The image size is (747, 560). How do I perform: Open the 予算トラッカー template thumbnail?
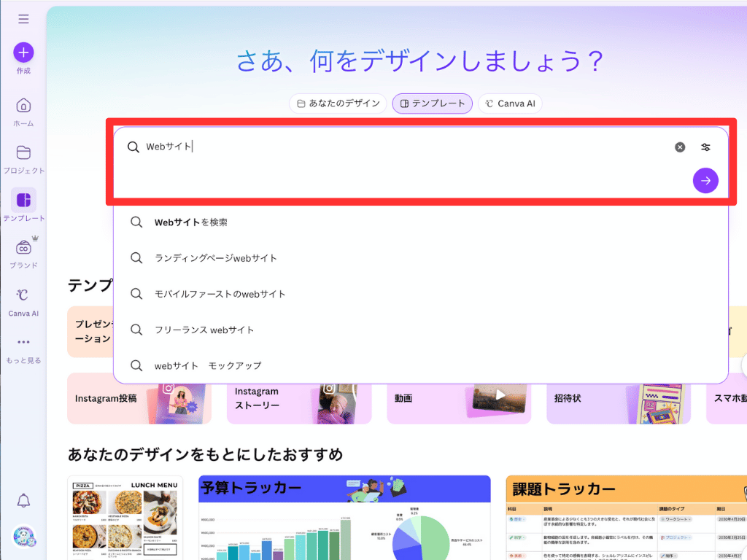coord(344,518)
